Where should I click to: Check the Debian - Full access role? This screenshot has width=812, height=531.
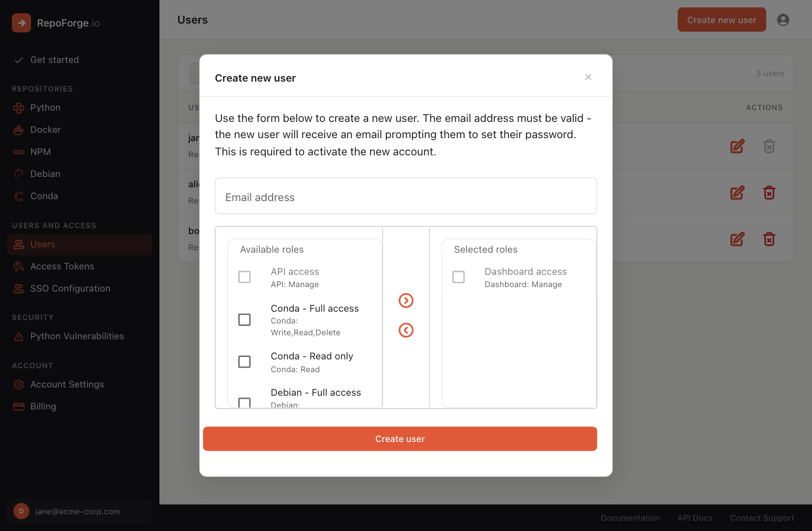tap(245, 402)
